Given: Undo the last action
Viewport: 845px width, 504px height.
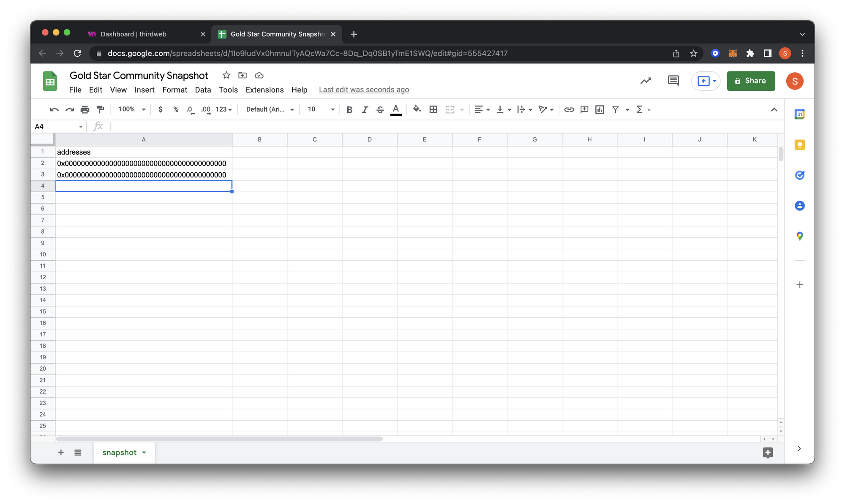Looking at the screenshot, I should click(x=54, y=109).
